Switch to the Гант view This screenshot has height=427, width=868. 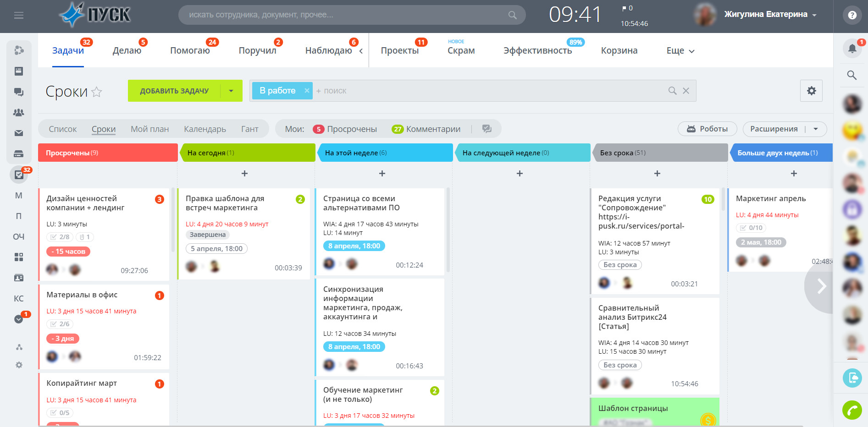pyautogui.click(x=250, y=129)
